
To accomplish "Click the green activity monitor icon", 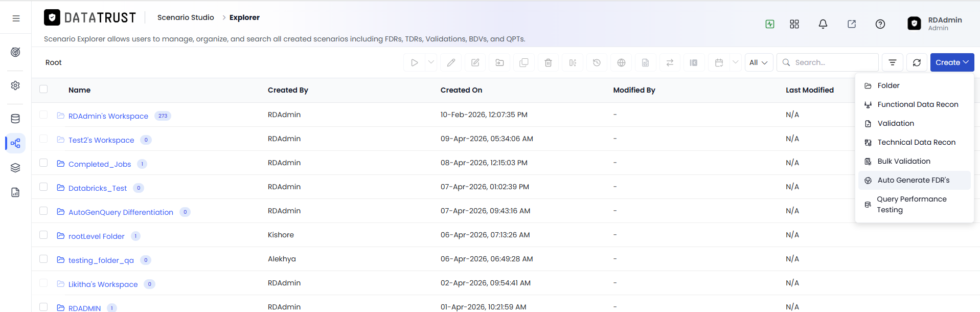I will click(770, 24).
